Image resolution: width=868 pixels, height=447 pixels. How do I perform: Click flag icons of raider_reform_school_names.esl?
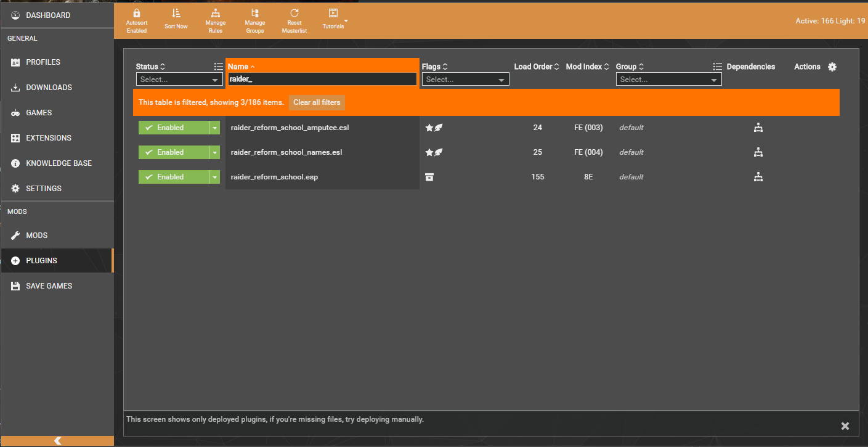pos(434,152)
